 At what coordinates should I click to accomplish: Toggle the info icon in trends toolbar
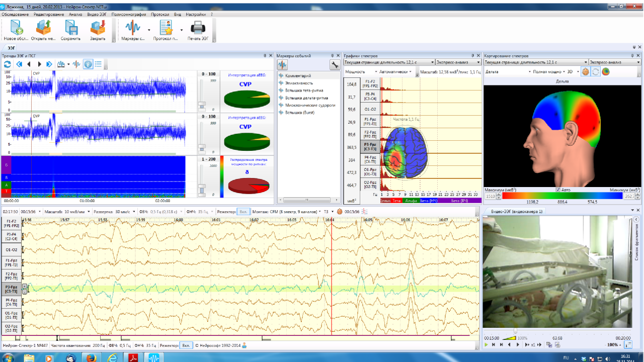88,64
